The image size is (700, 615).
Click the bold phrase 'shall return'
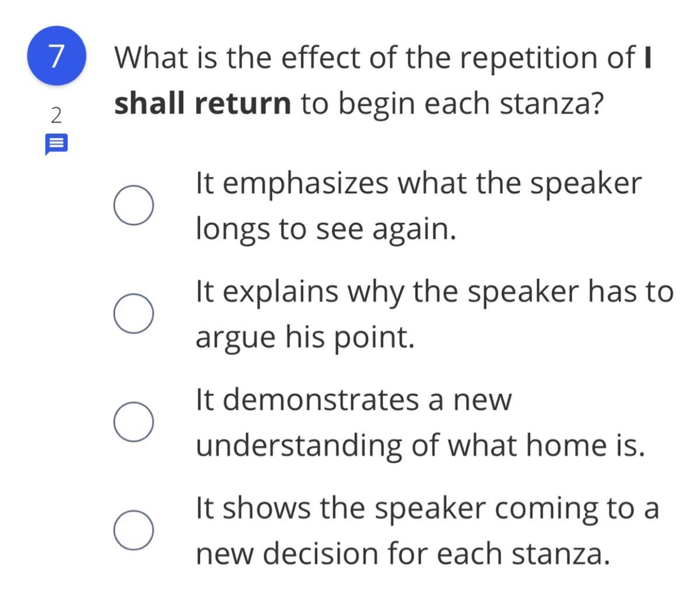pos(202,104)
